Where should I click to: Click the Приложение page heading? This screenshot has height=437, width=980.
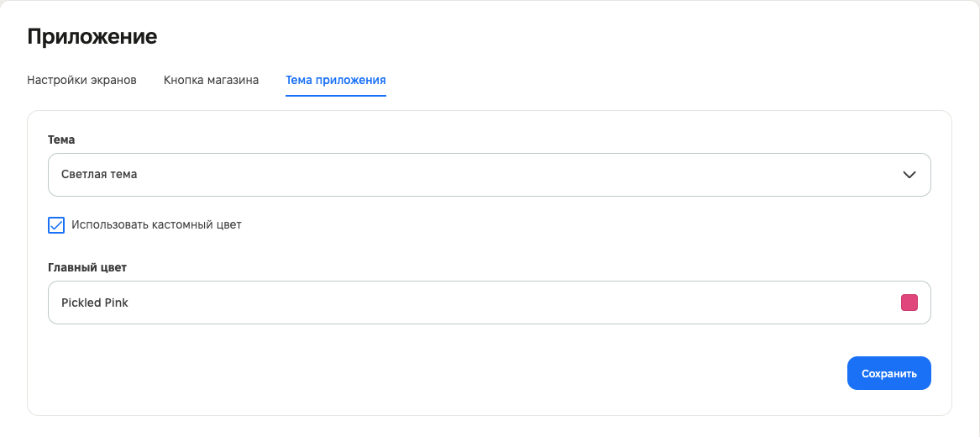click(x=92, y=37)
